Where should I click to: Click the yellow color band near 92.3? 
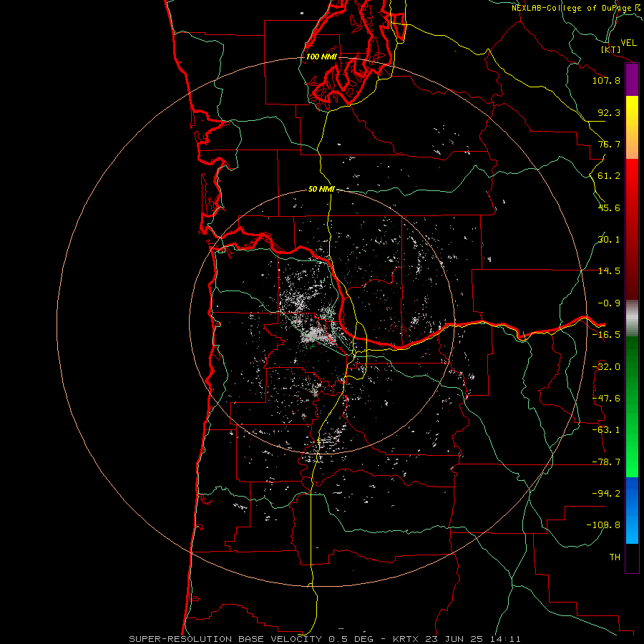pos(632,112)
